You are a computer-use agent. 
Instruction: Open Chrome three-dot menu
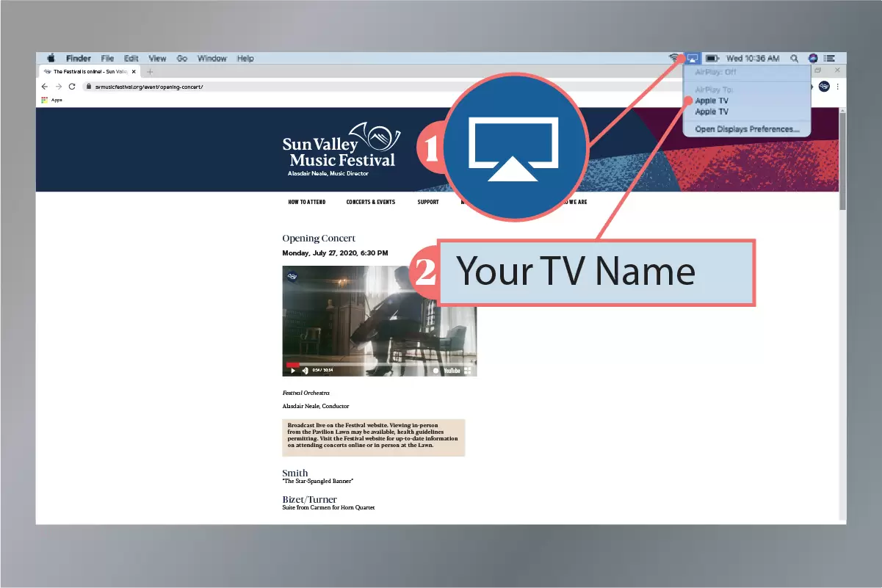click(838, 87)
